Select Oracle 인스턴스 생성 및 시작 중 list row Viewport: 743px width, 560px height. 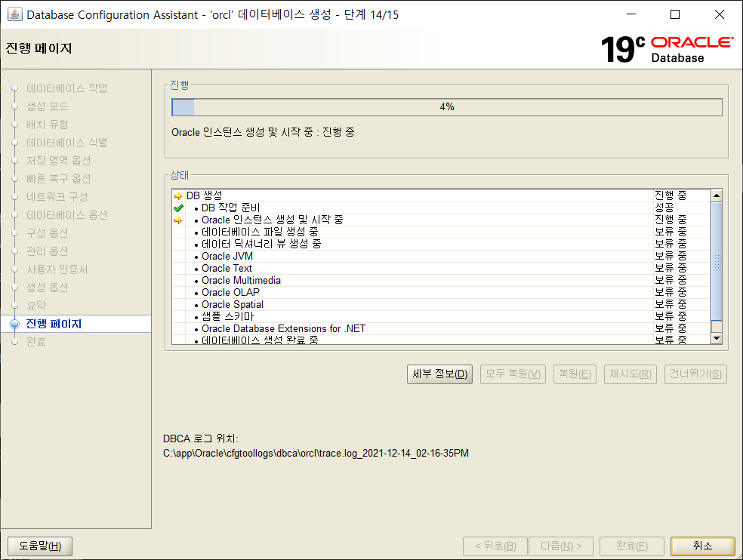(x=441, y=220)
